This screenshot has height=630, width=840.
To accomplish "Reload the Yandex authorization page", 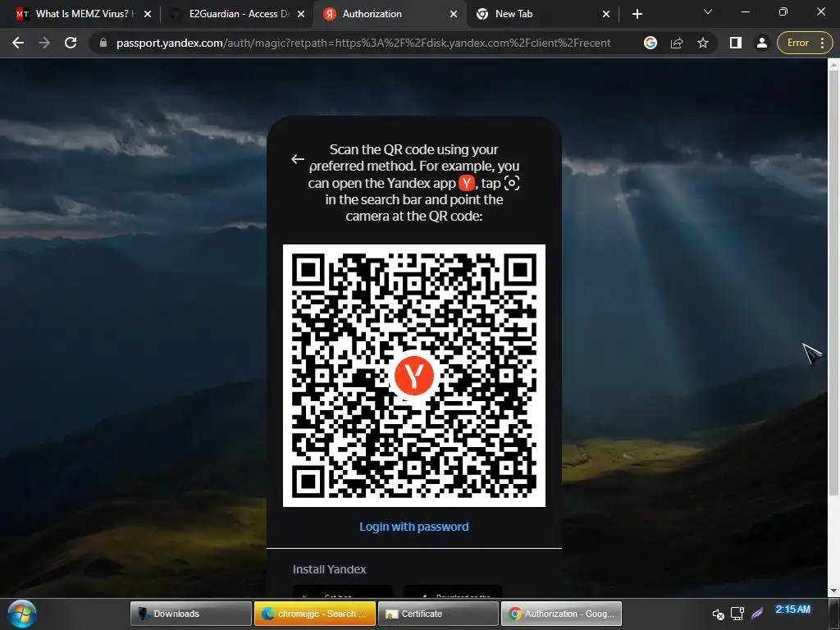I will (x=71, y=43).
